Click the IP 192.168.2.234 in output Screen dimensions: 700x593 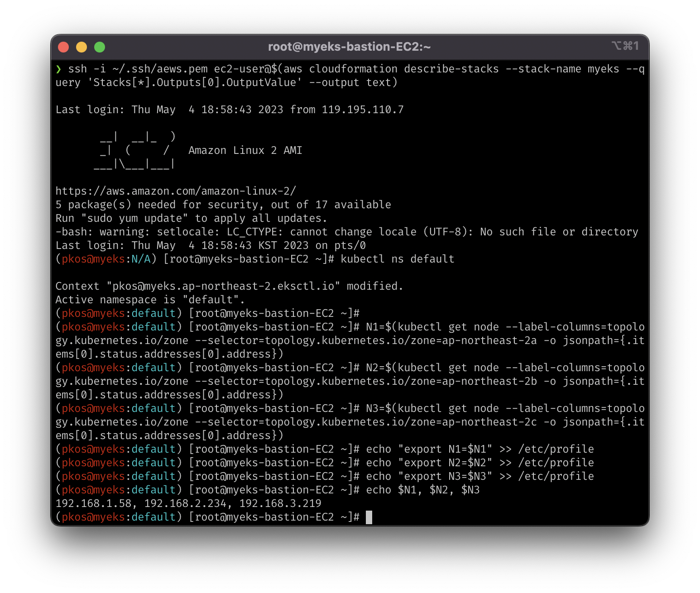tap(185, 503)
